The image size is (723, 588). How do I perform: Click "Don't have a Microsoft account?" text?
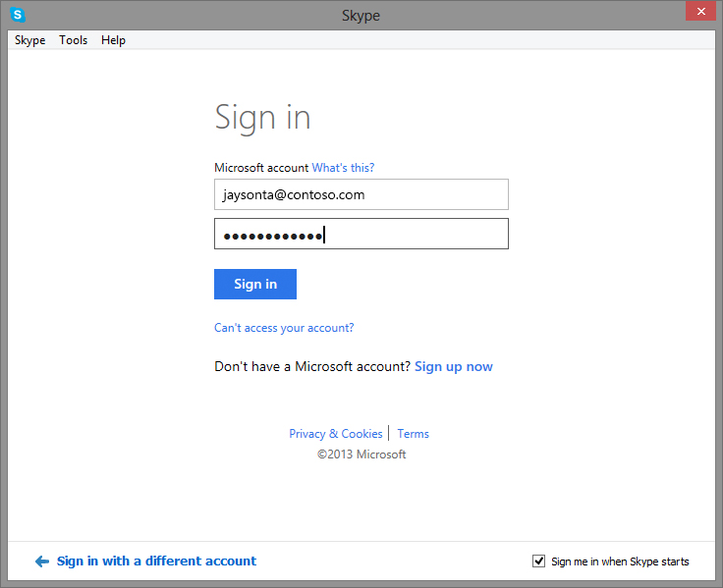click(312, 367)
